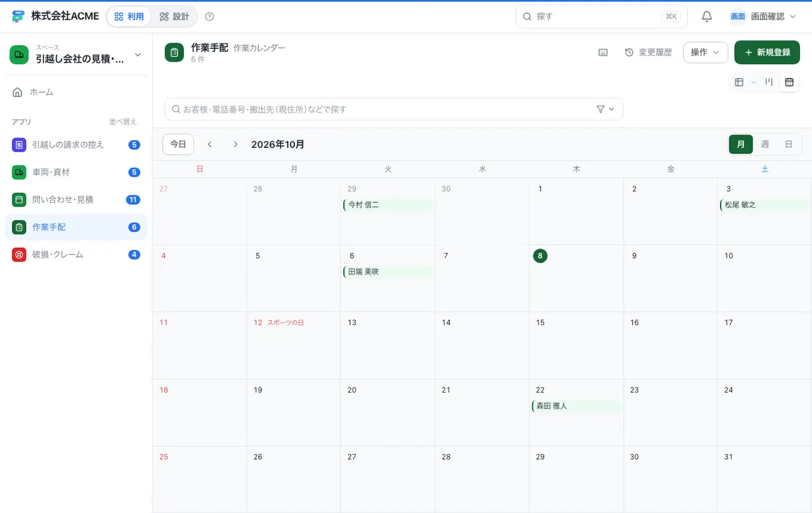Open 引越しの請求の控え app in sidebar
The image size is (812, 513).
(76, 145)
